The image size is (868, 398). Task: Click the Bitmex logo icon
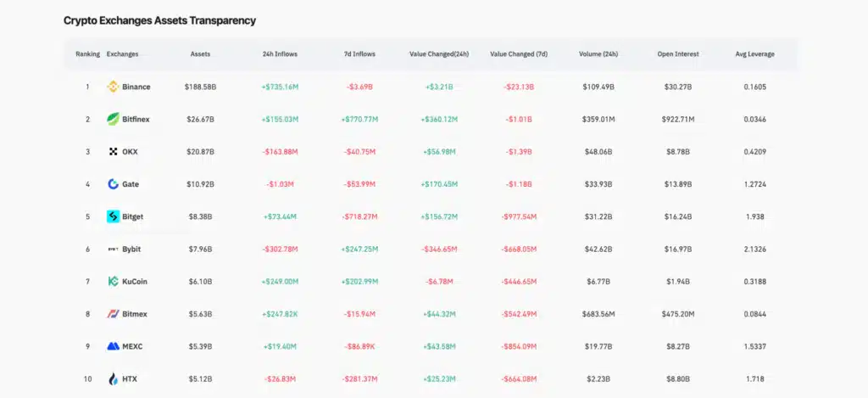coord(113,314)
